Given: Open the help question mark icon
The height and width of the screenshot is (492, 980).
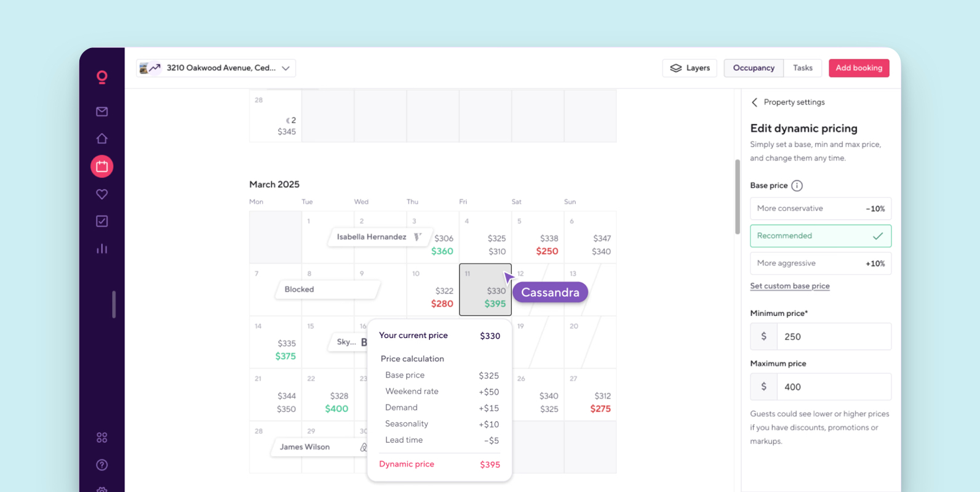Looking at the screenshot, I should [102, 465].
